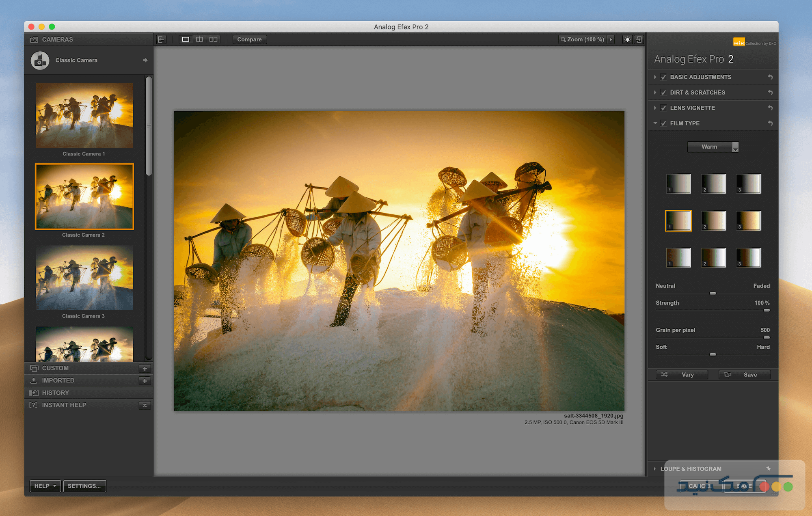Reset Basic Adjustments with its undo arrow

pyautogui.click(x=770, y=77)
